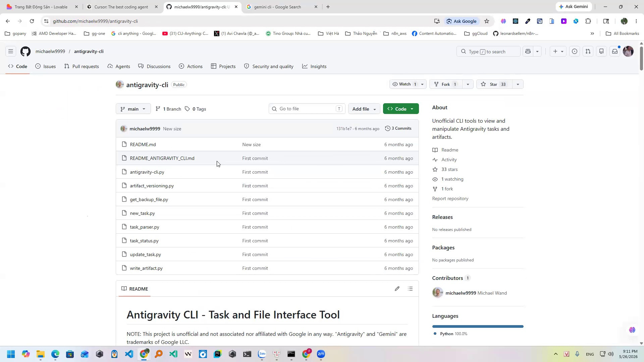Open File Explorer from the taskbar
Screen dimensions: 644x362
(41, 354)
